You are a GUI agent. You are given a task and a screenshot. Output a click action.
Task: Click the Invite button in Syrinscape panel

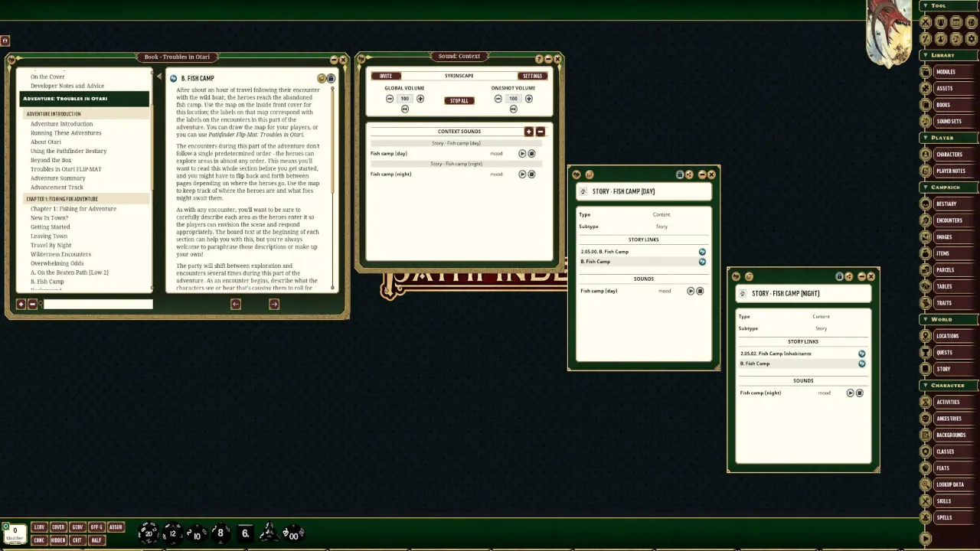pos(386,76)
